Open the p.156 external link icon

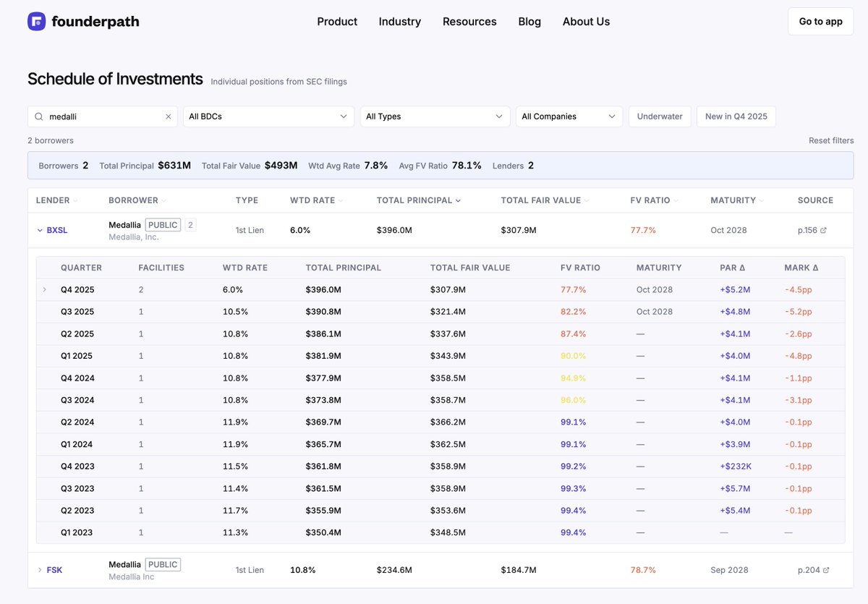pyautogui.click(x=823, y=231)
